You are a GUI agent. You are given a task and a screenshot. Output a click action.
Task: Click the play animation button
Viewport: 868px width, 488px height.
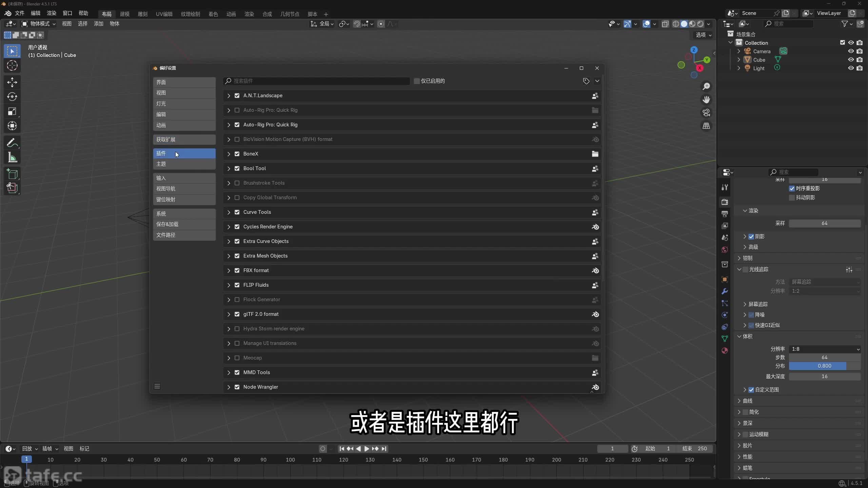pos(367,449)
